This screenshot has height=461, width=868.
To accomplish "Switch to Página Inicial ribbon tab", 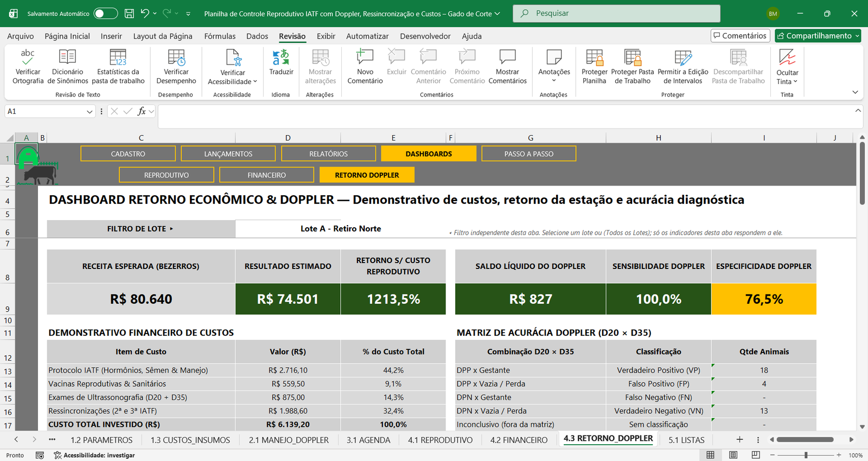I will tap(67, 36).
